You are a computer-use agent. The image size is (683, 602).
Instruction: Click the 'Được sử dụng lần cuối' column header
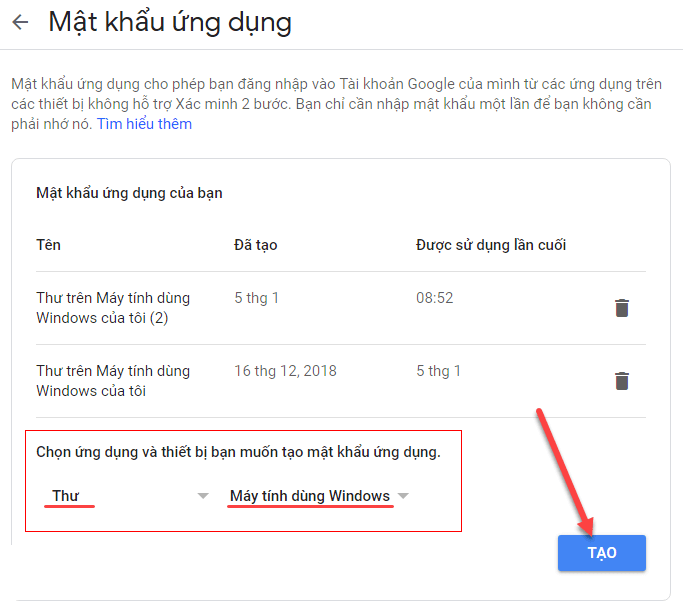coord(491,245)
